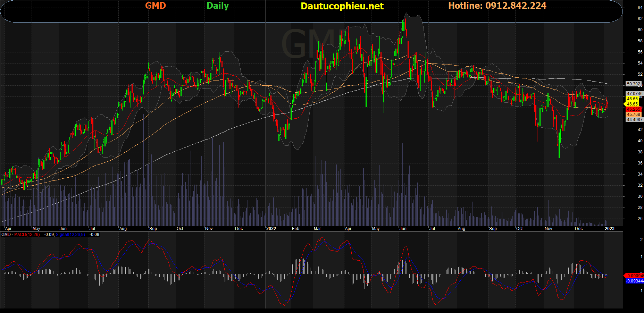Jump to the 2022 year marker

pos(271,229)
